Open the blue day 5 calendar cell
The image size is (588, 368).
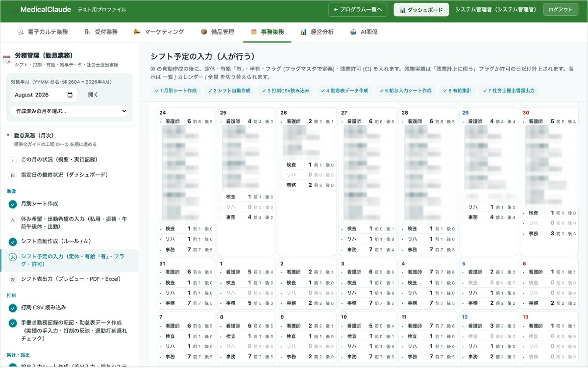[489, 284]
